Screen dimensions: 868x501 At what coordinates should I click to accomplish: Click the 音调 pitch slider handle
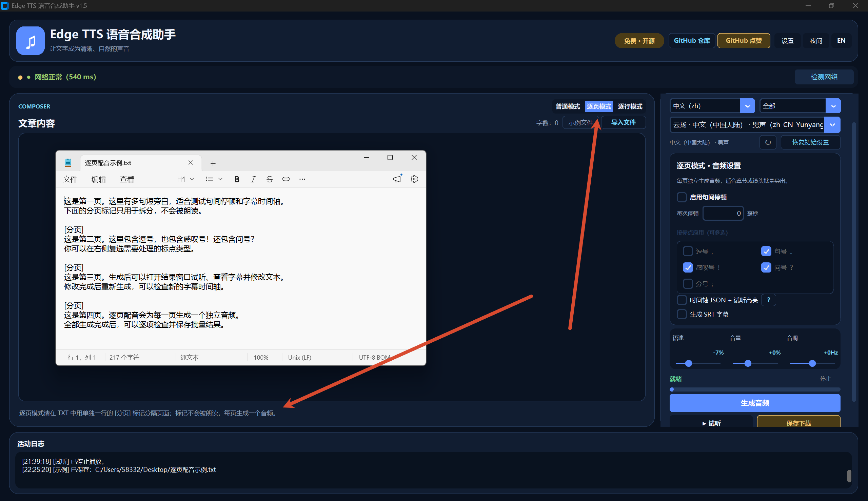(812, 363)
